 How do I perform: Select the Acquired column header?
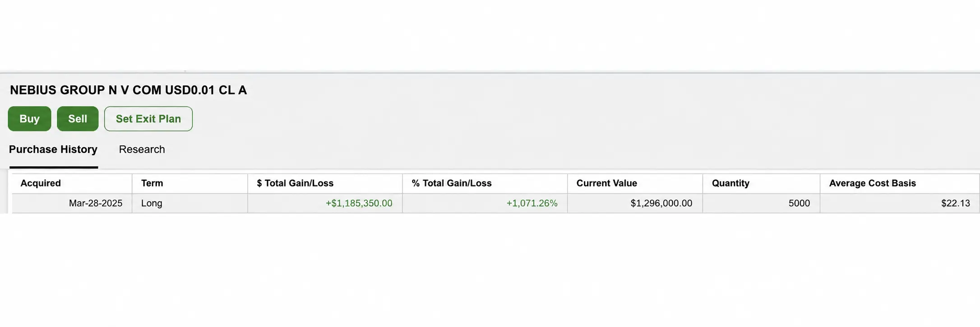point(41,183)
